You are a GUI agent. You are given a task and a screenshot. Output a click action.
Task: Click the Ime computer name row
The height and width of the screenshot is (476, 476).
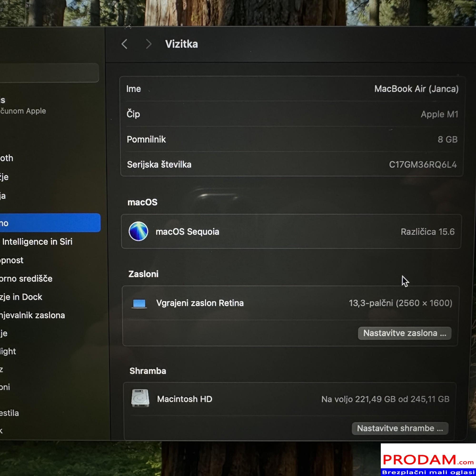click(x=292, y=89)
